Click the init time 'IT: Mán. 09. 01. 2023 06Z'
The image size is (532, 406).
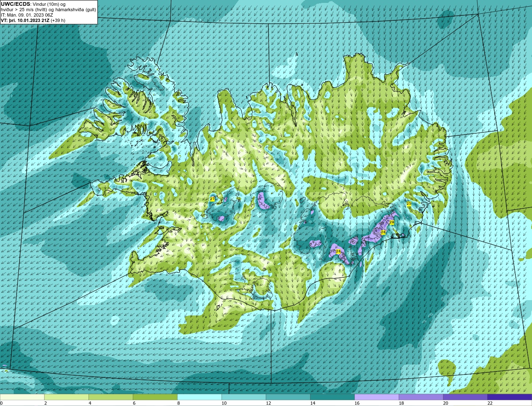click(x=27, y=15)
